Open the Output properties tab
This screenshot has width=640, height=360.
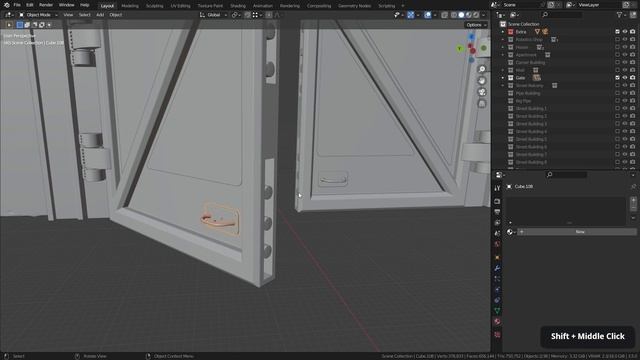[497, 212]
